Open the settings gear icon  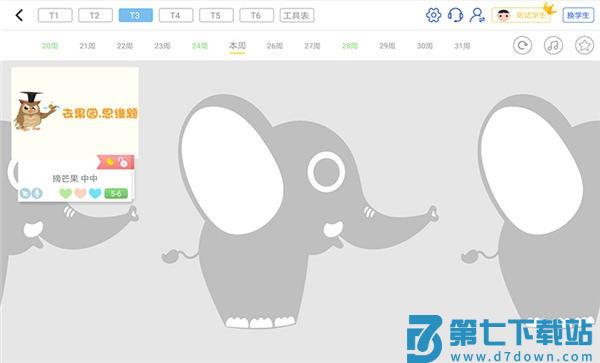point(434,15)
